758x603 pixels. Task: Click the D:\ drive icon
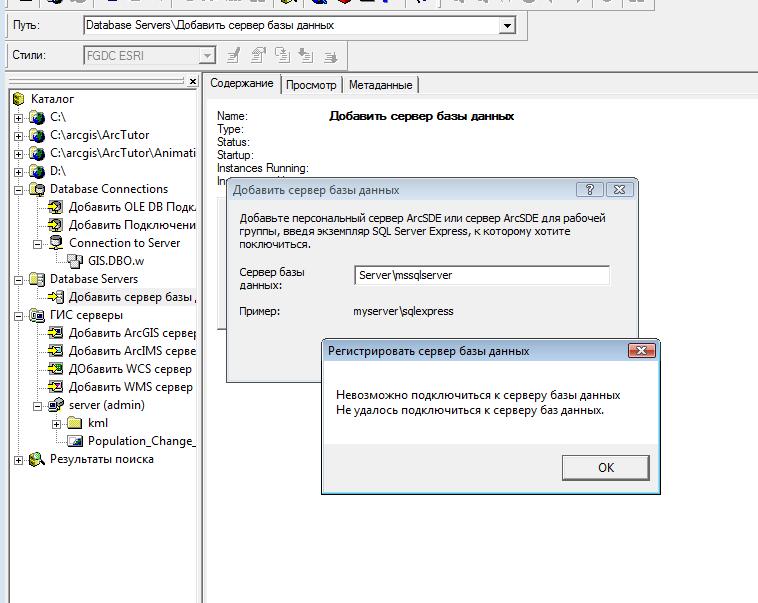37,171
